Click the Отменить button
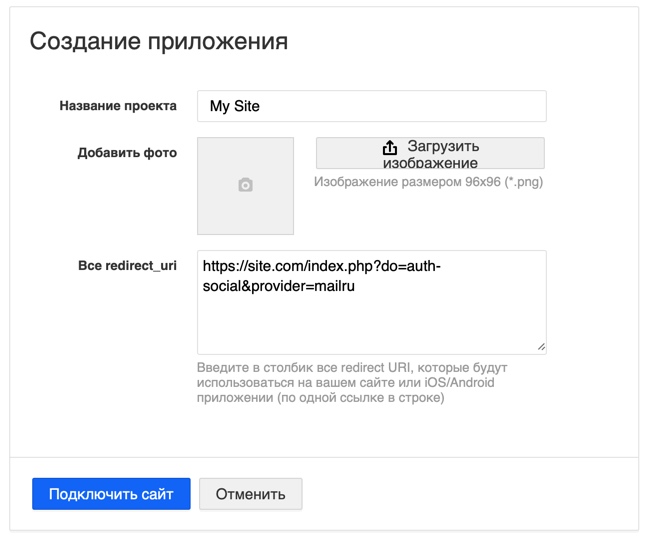Image resolution: width=646 pixels, height=540 pixels. point(250,494)
